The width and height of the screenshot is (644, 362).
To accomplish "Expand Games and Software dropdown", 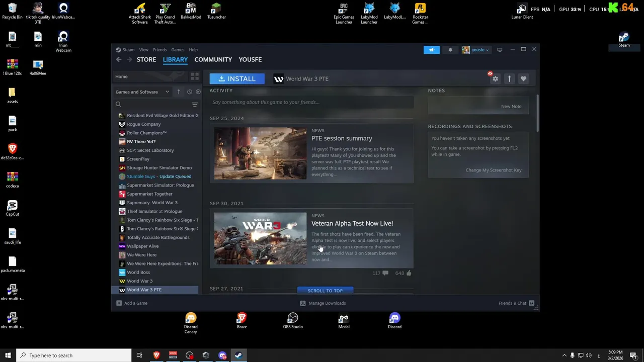I will tap(142, 92).
